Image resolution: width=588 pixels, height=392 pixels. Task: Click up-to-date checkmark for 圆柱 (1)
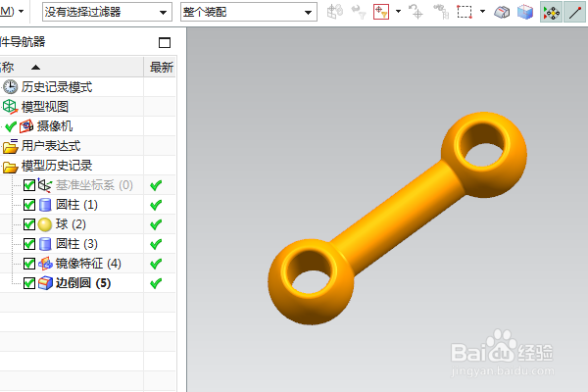click(x=156, y=205)
